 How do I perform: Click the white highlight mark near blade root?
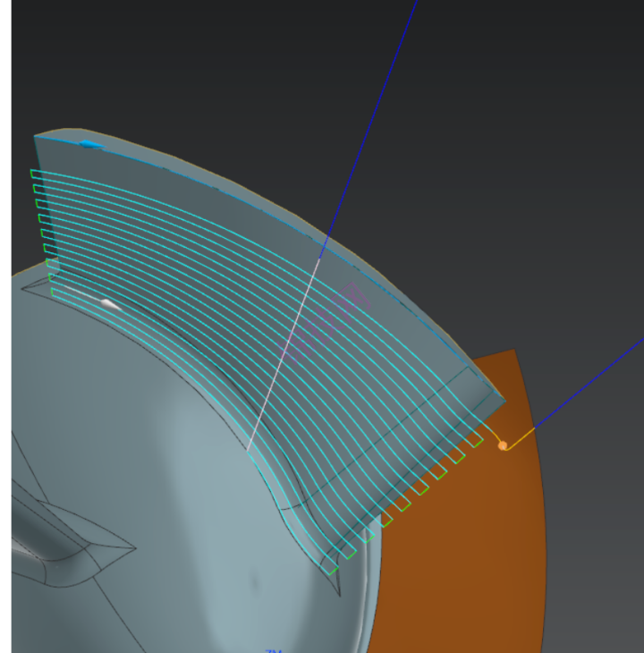click(x=110, y=305)
